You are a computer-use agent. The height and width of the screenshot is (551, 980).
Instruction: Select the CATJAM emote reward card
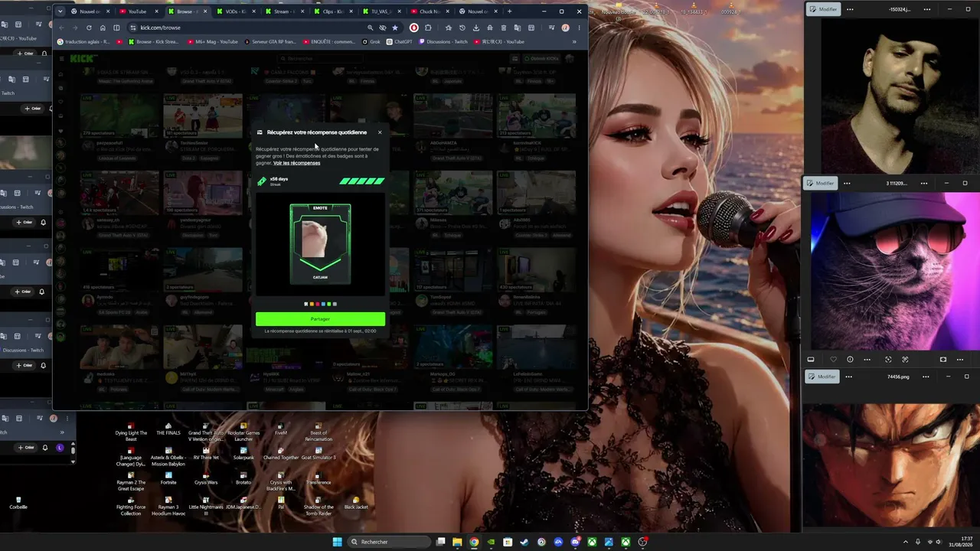[320, 243]
